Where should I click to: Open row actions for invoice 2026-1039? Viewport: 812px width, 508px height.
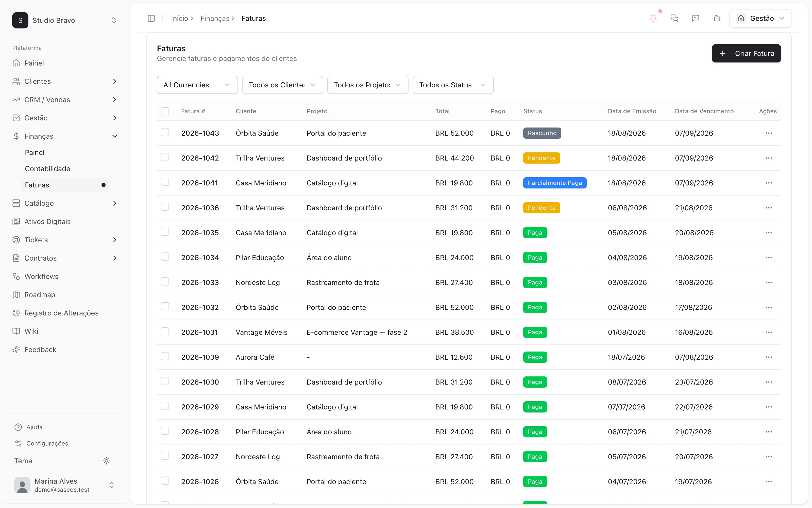click(x=769, y=357)
